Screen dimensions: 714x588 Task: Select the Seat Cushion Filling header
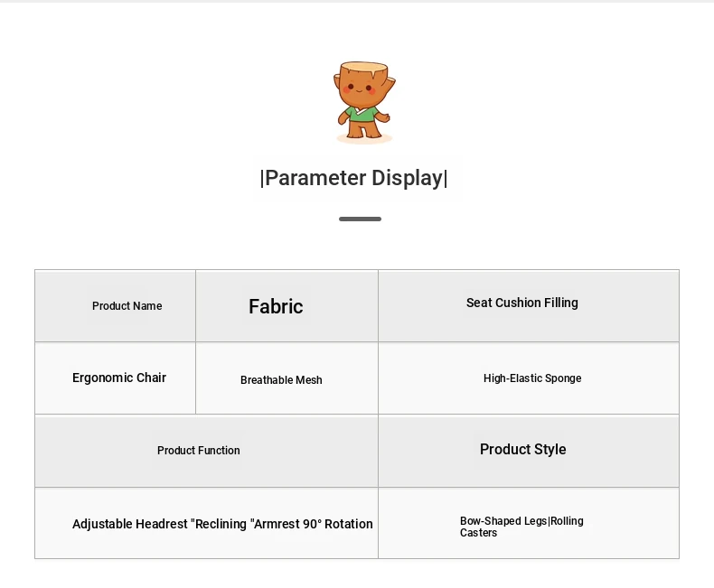(x=529, y=306)
